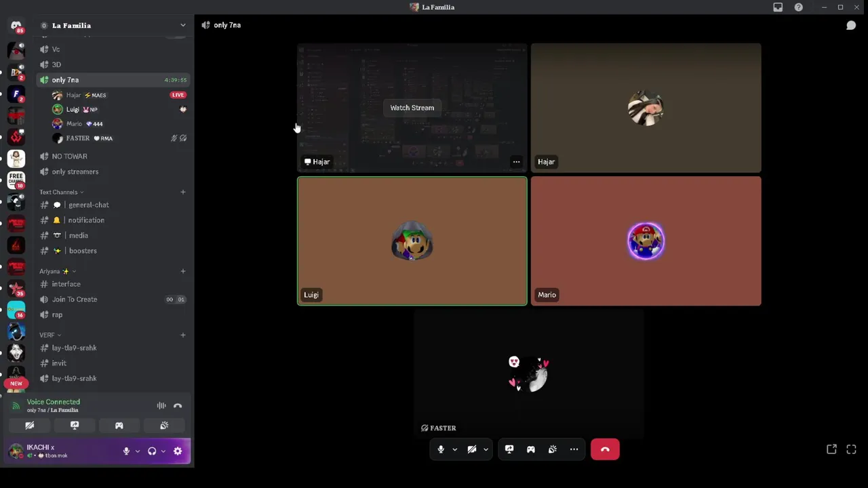Collapse the Text Channels category
Image resolution: width=868 pixels, height=488 pixels.
61,192
